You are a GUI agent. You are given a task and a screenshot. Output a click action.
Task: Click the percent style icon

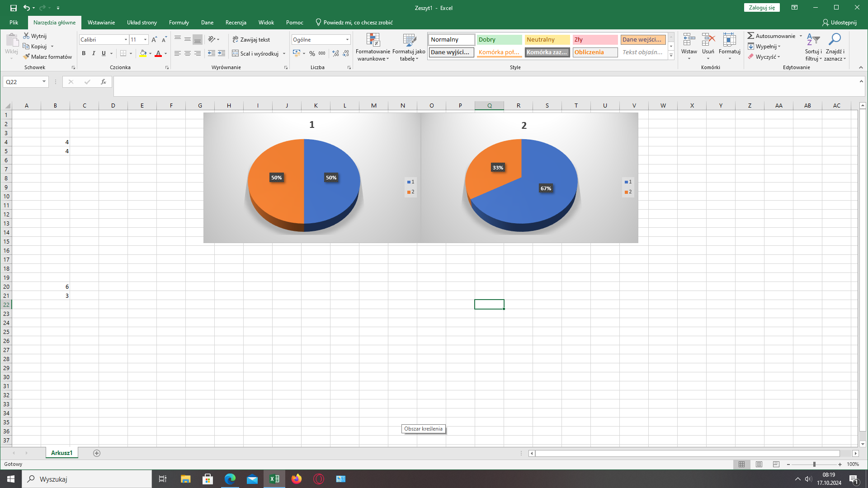tap(312, 53)
